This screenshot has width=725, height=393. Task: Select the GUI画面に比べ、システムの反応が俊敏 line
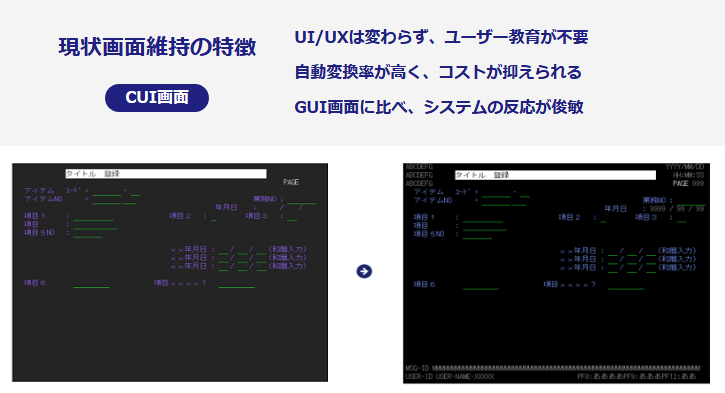coord(439,107)
